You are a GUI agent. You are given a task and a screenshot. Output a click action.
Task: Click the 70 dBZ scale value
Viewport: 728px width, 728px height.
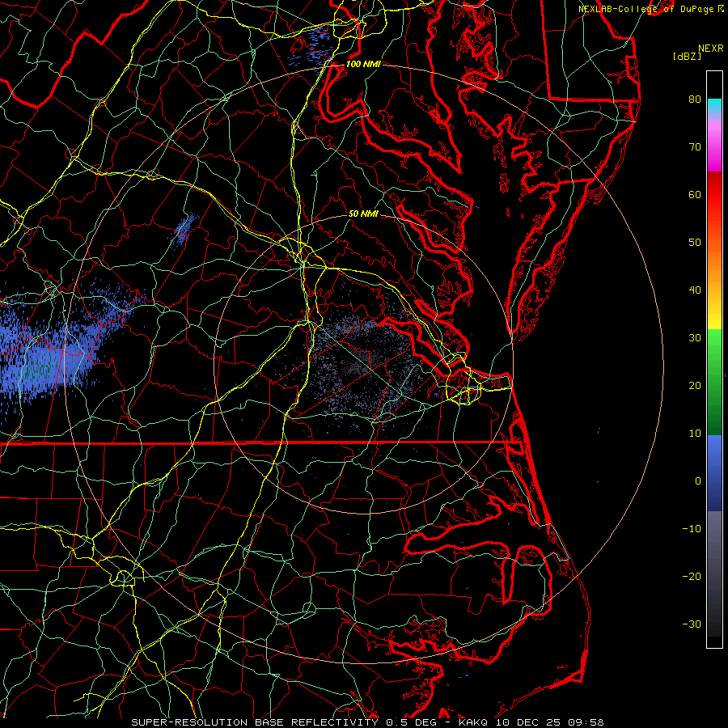coord(695,146)
